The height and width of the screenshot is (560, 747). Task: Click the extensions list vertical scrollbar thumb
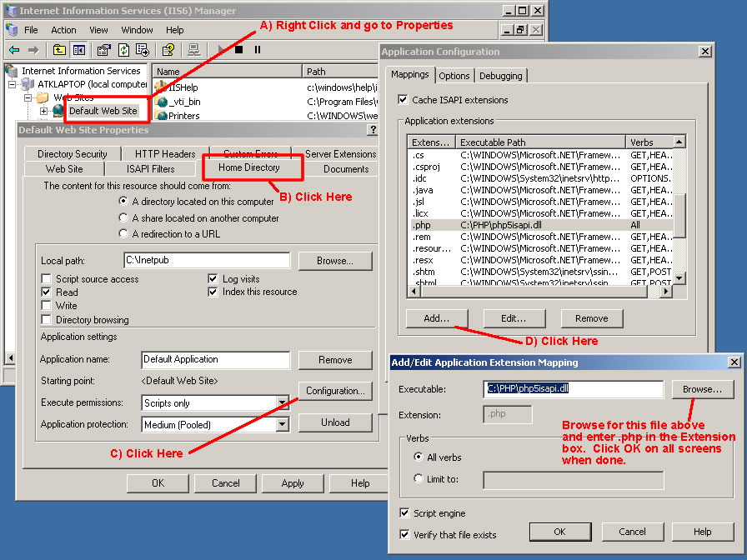point(679,215)
